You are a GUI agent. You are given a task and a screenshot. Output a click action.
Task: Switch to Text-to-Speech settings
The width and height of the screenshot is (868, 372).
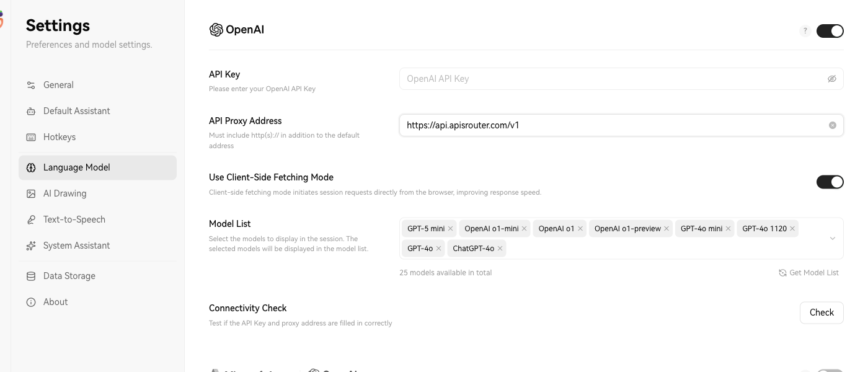coord(98,219)
